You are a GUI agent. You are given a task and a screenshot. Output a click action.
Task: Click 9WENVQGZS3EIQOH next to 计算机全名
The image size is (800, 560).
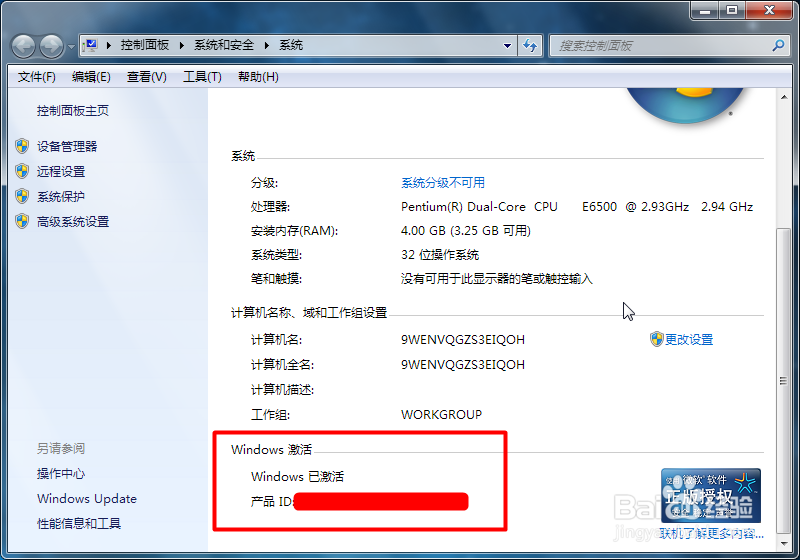pos(463,364)
